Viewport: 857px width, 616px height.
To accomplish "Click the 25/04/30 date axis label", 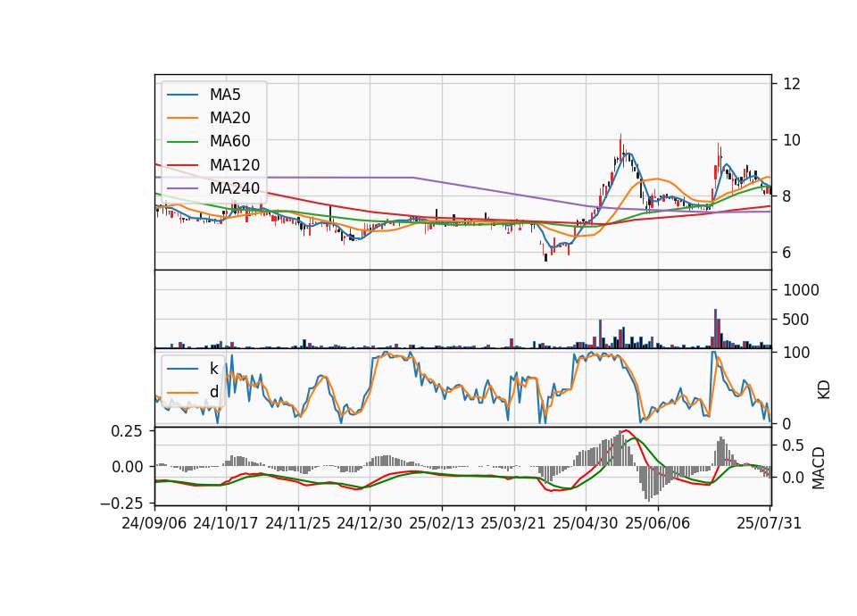I will coord(586,523).
